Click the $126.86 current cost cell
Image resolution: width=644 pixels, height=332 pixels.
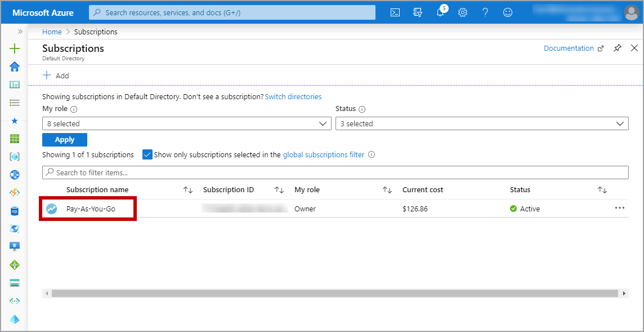tap(415, 209)
